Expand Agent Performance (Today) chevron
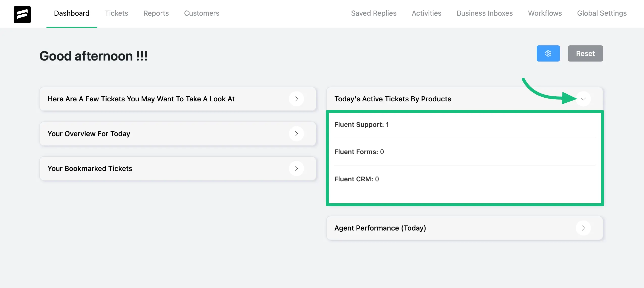This screenshot has height=288, width=644. click(583, 228)
